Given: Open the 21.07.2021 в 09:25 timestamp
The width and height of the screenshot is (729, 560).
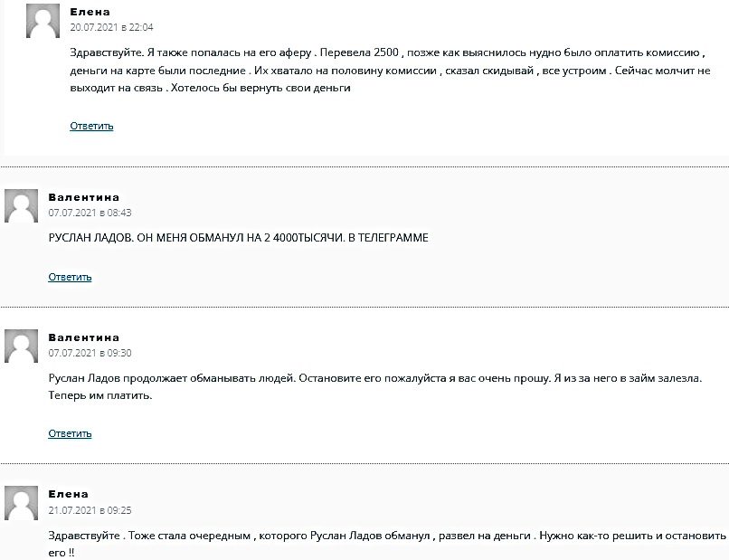Looking at the screenshot, I should (90, 510).
